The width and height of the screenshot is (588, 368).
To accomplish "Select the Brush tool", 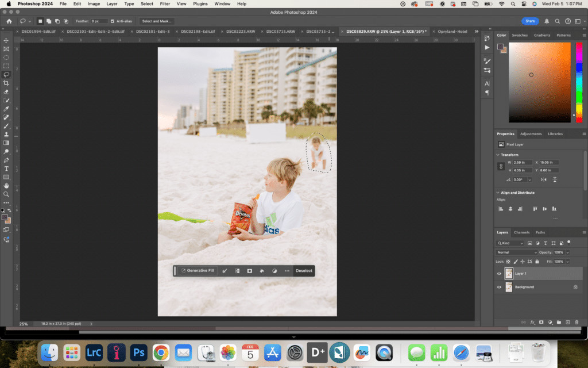I will point(6,126).
